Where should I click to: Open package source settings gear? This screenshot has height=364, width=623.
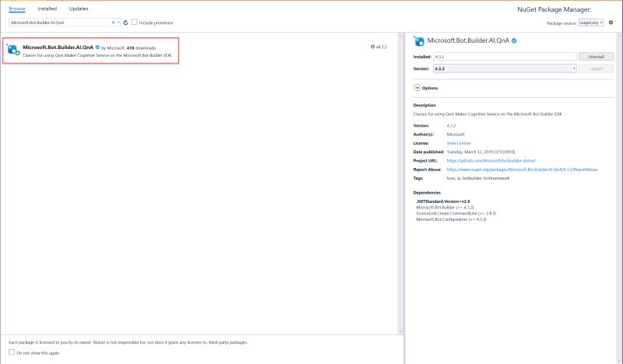[611, 23]
